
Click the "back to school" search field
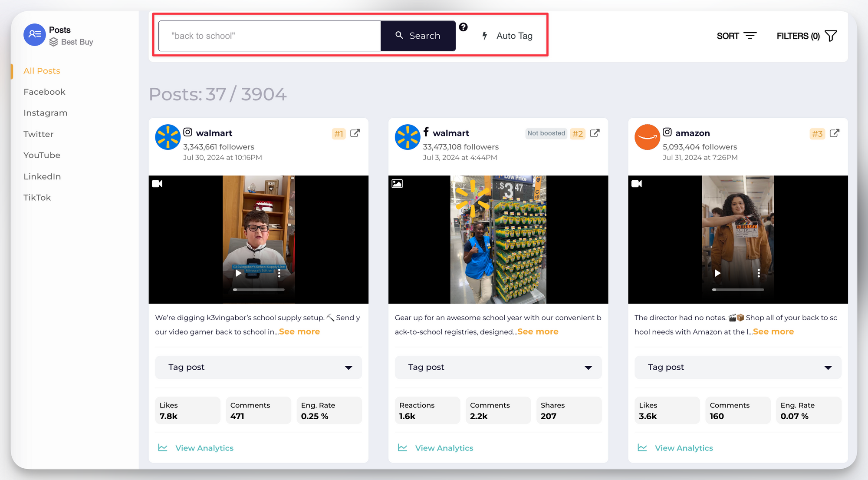click(x=270, y=36)
